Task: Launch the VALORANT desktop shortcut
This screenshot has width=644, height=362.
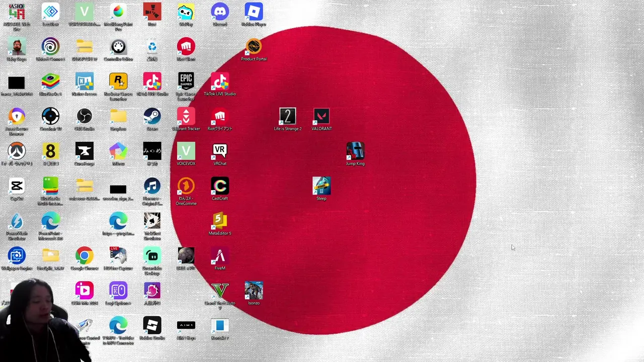Action: point(321,117)
